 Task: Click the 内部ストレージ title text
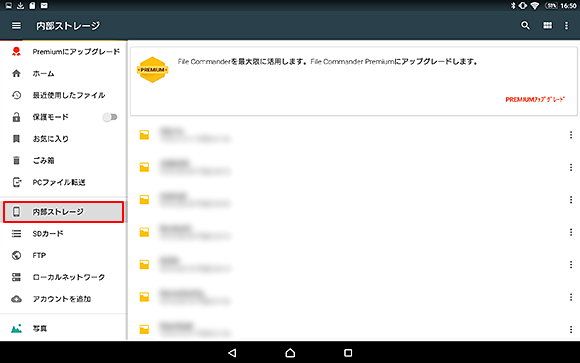[x=68, y=26]
